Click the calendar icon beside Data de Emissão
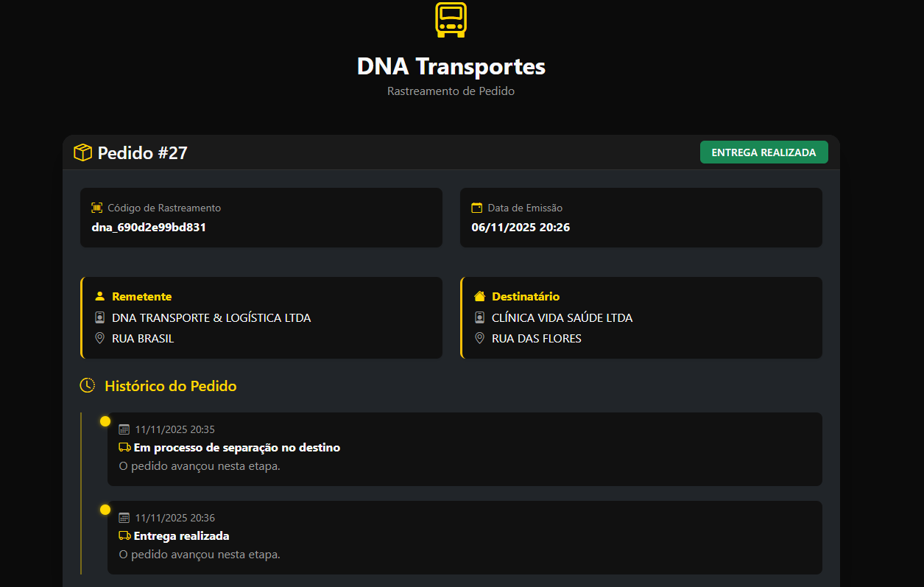This screenshot has height=587, width=924. coord(477,208)
